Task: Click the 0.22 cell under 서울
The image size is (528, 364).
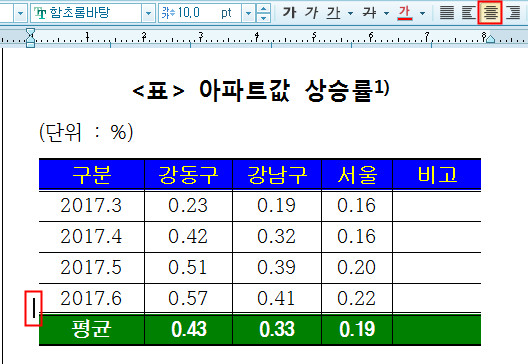Action: point(357,298)
